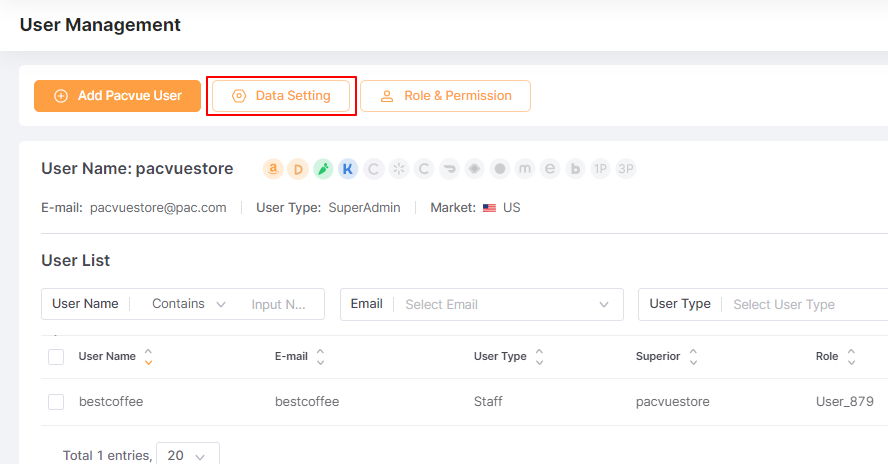Image resolution: width=888 pixels, height=464 pixels.
Task: Click the User_879 role cell
Action: tap(844, 402)
